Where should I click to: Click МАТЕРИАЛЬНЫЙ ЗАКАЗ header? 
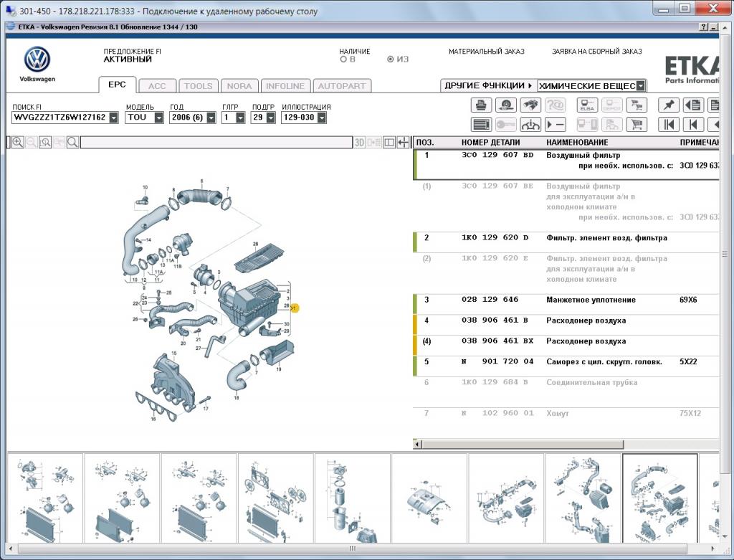point(487,52)
